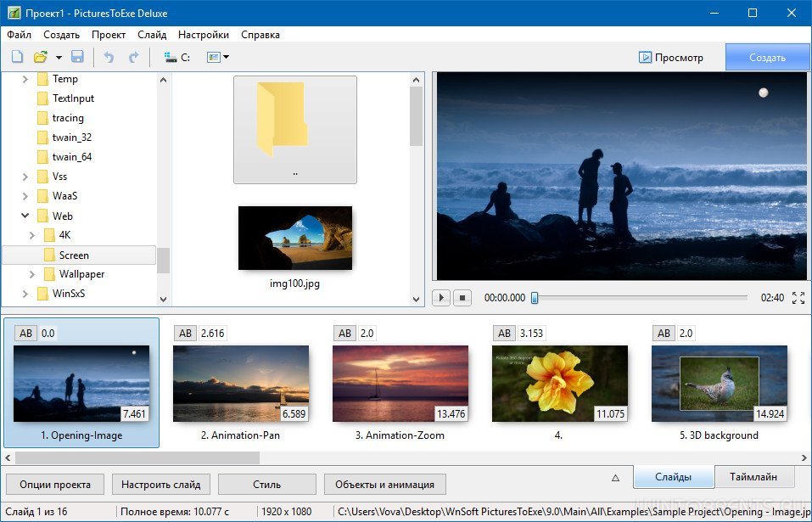Open the Слайд menu

[152, 35]
